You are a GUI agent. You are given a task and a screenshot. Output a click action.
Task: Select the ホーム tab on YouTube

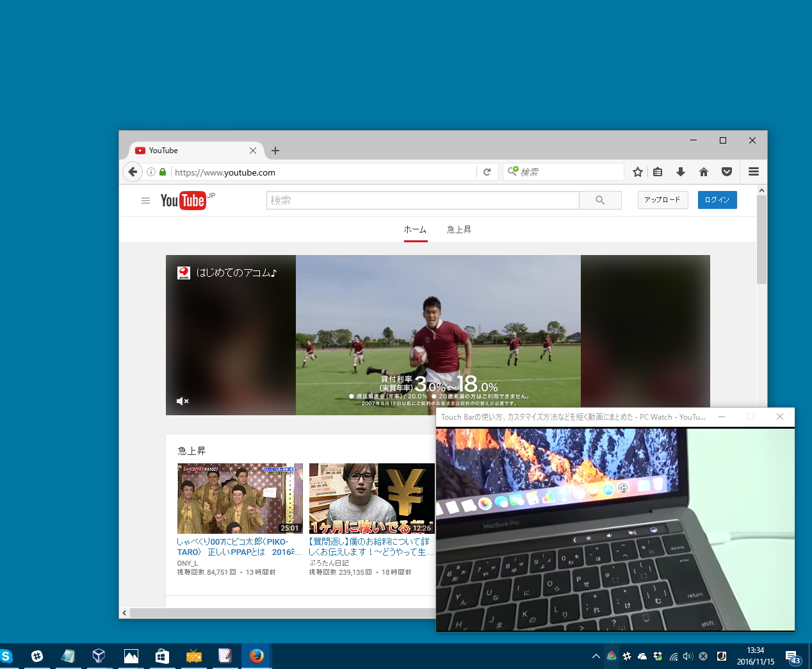(x=416, y=229)
